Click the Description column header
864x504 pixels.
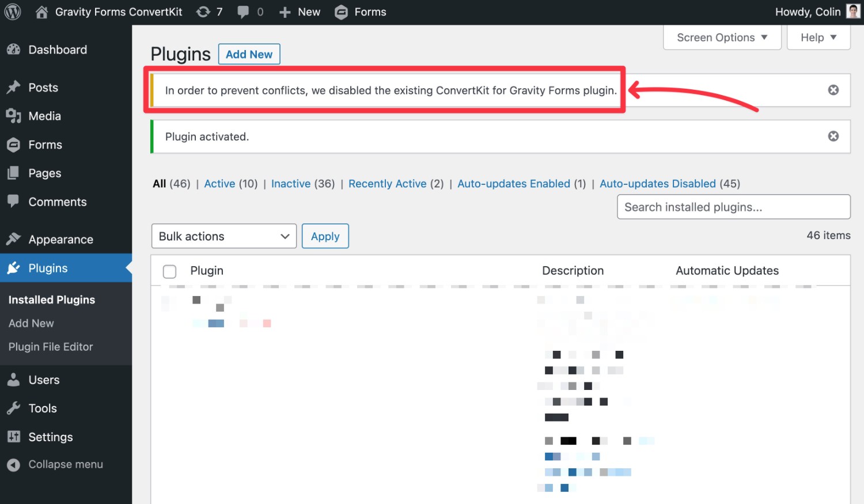[x=573, y=271]
